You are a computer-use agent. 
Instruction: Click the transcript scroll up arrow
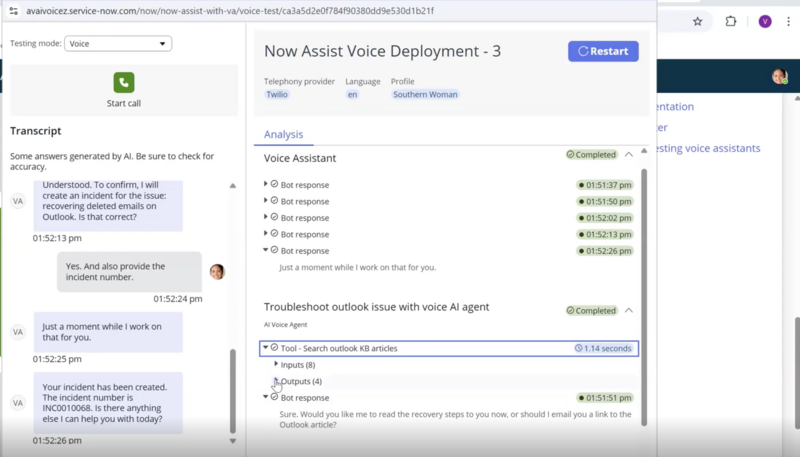(x=233, y=186)
